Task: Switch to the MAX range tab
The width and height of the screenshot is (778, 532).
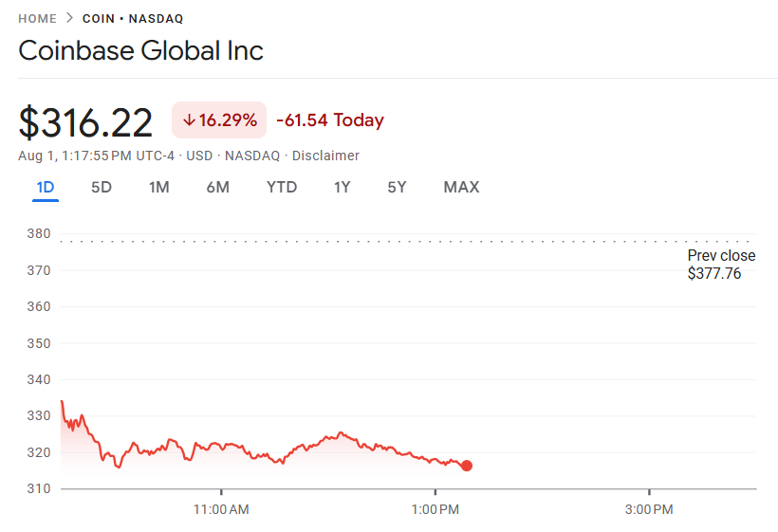Action: coord(461,187)
